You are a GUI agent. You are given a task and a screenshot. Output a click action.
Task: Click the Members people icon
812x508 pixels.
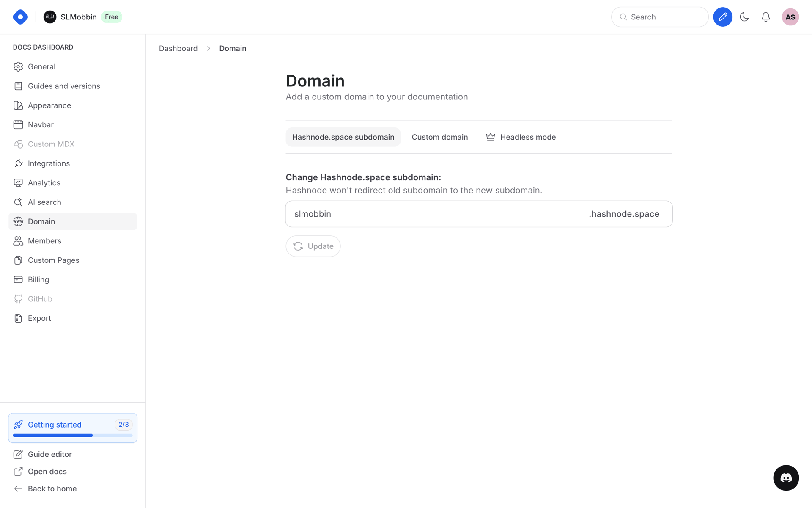click(18, 241)
